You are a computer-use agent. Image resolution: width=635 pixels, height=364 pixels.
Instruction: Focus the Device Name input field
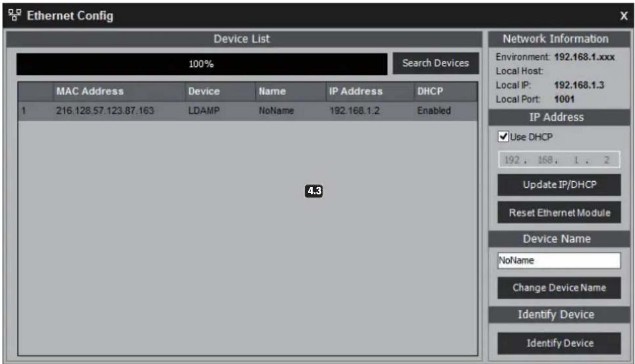(x=559, y=261)
